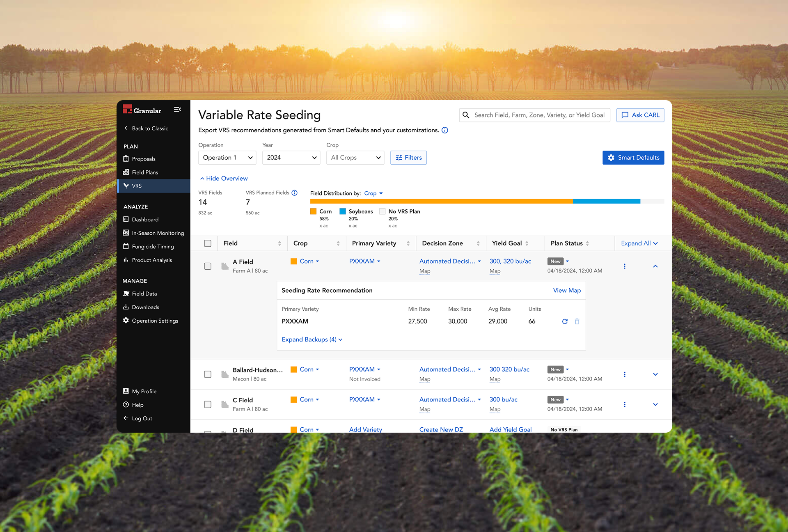Check the select-all checkbox in table header
Image resolution: width=788 pixels, height=532 pixels.
pyautogui.click(x=208, y=243)
